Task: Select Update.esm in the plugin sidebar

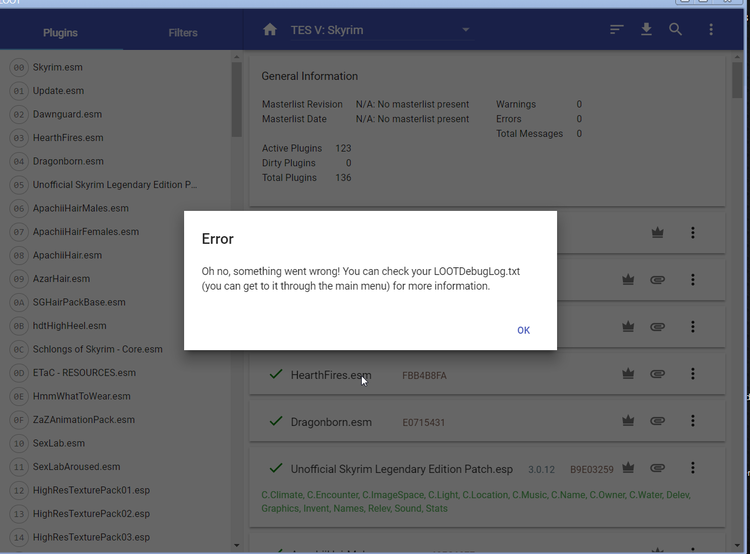Action: [115, 91]
